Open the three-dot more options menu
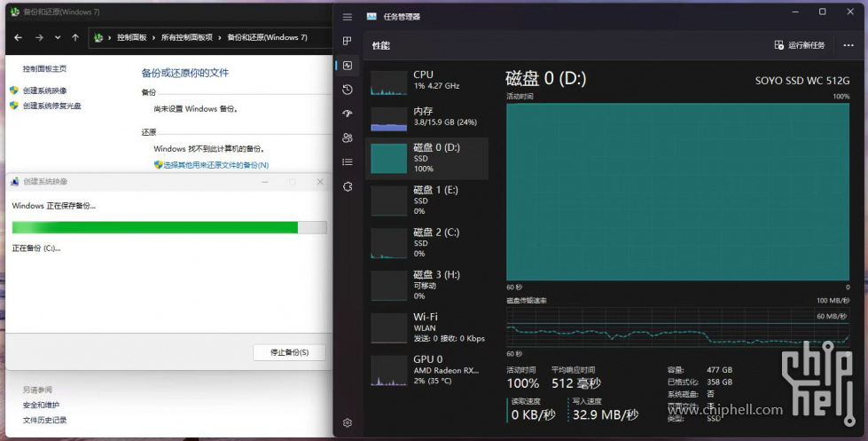Image resolution: width=868 pixels, height=441 pixels. (848, 45)
